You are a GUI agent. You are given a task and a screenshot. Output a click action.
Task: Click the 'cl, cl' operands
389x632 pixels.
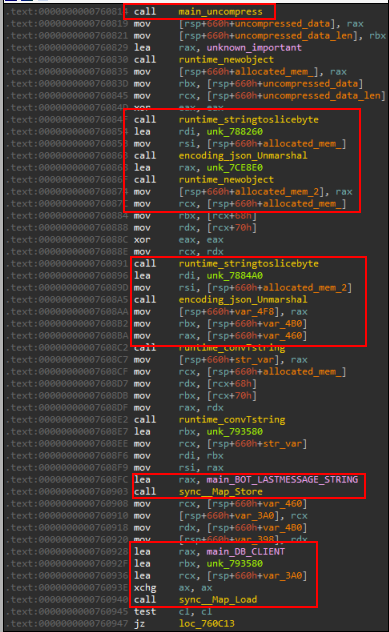(x=195, y=611)
